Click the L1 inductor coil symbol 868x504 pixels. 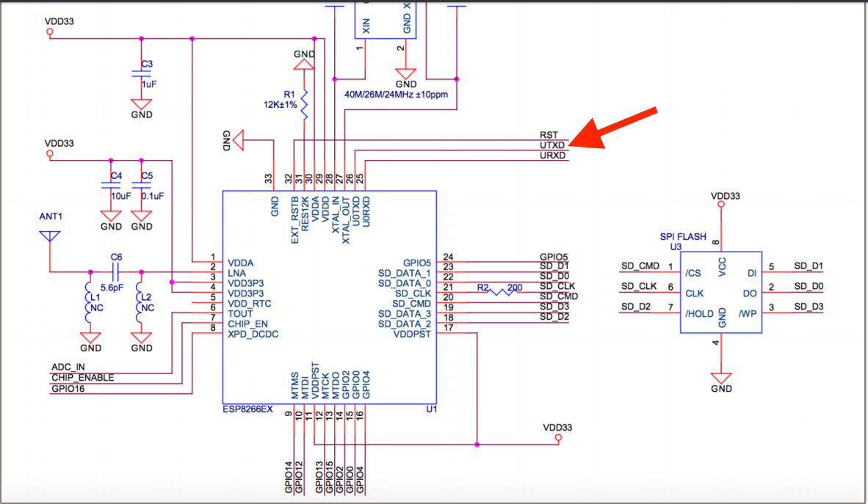coord(89,302)
